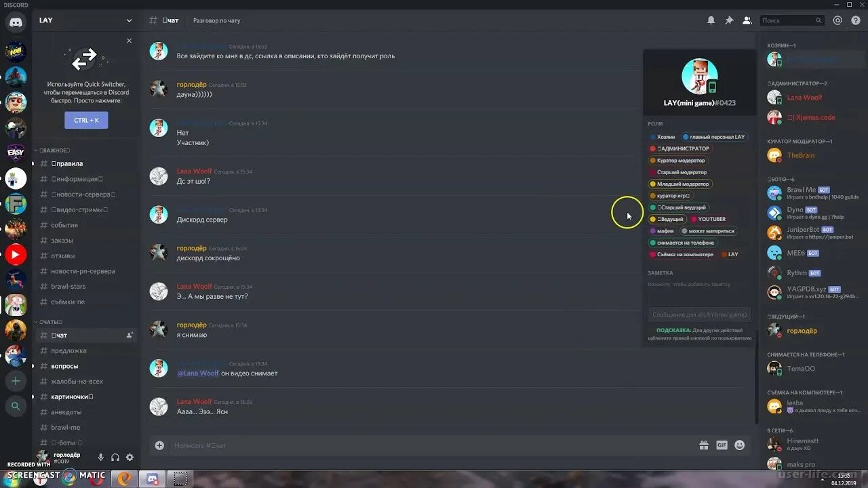
Task: Open the gift icon in the message bar
Action: 704,445
